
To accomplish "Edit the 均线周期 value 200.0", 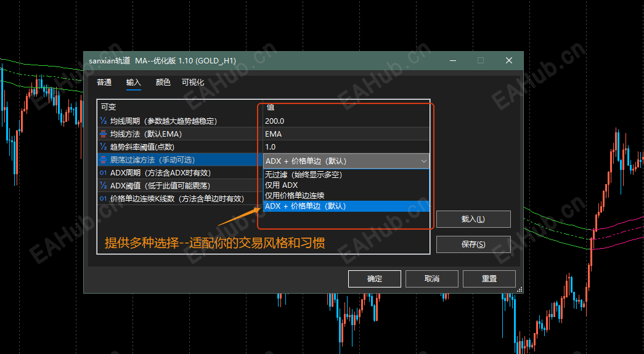I will coord(346,121).
